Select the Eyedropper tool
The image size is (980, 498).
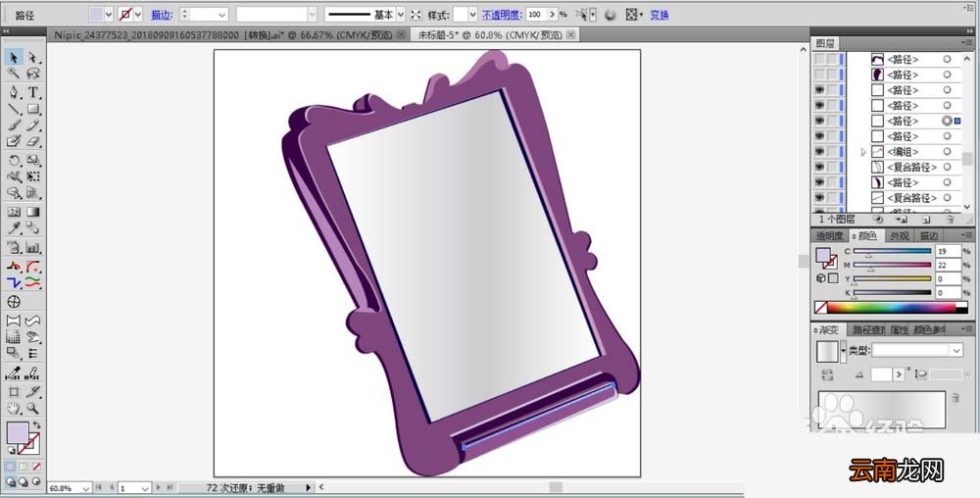13,228
